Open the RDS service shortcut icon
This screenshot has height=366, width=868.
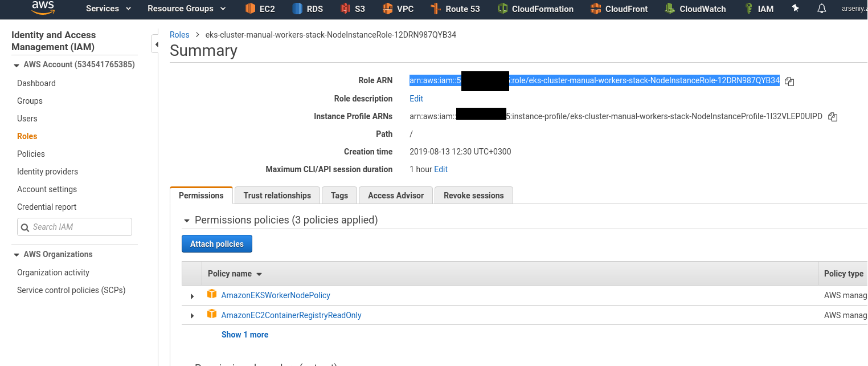[297, 9]
